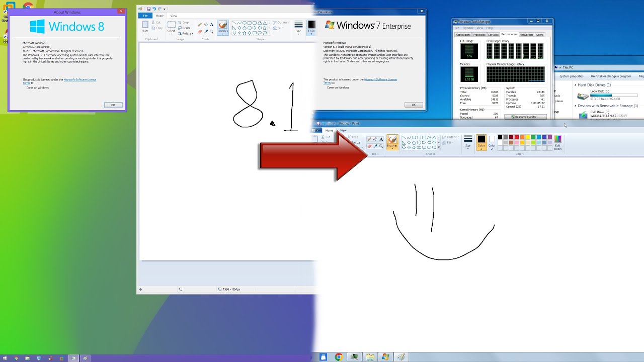
Task: Select Color 1 swatch in lower Paint window
Action: pos(481,142)
